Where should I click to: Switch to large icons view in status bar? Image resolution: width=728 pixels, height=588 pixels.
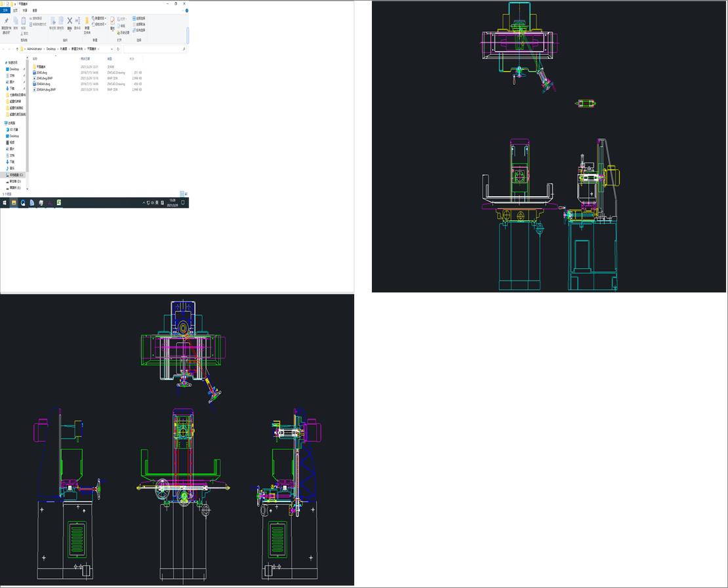click(186, 194)
